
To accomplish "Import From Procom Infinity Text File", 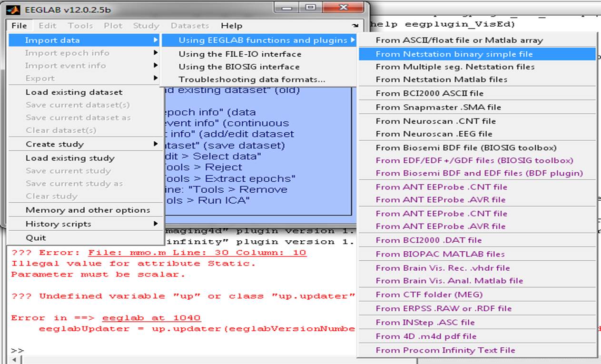I will [x=477, y=350].
